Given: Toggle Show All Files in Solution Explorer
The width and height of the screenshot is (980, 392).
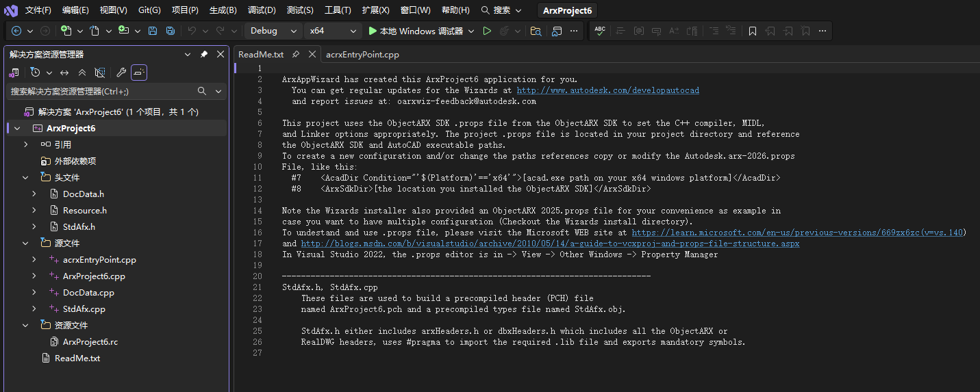Looking at the screenshot, I should pos(100,73).
